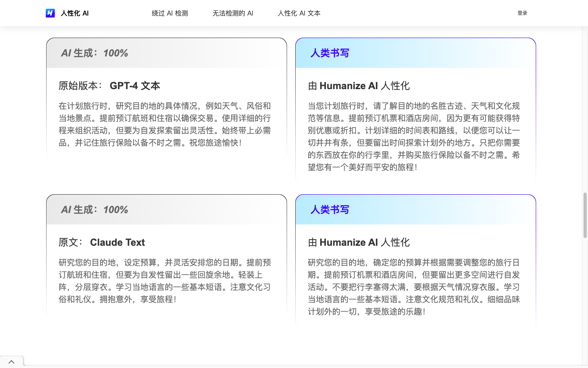
Task: Select 无法检测的 AI in navigation bar
Action: (x=233, y=13)
